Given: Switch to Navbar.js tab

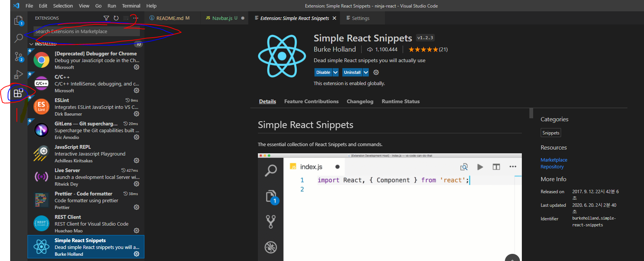Looking at the screenshot, I should coord(224,18).
